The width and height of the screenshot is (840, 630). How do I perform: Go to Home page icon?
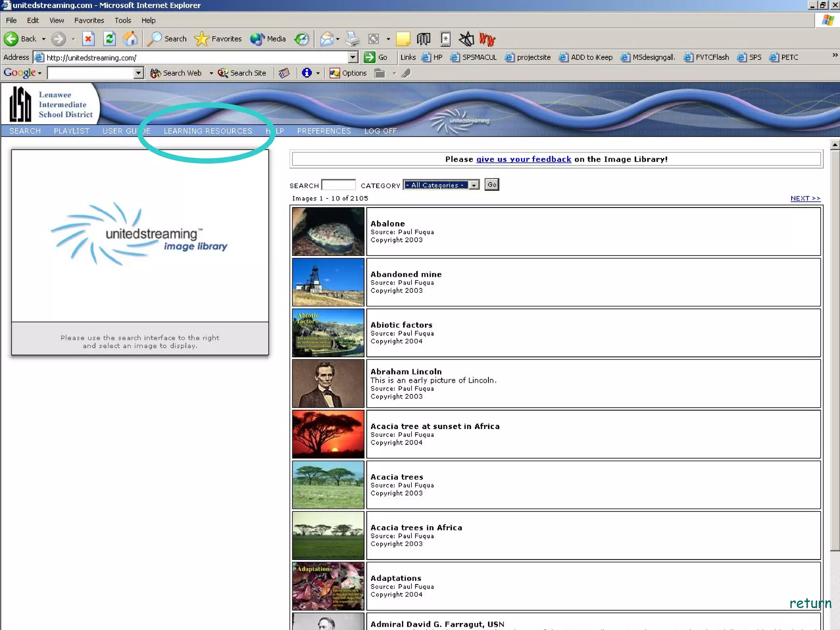pyautogui.click(x=130, y=39)
